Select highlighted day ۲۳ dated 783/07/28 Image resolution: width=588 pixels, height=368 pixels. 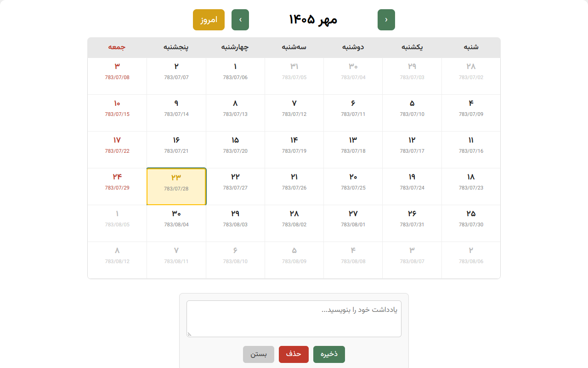point(176,187)
